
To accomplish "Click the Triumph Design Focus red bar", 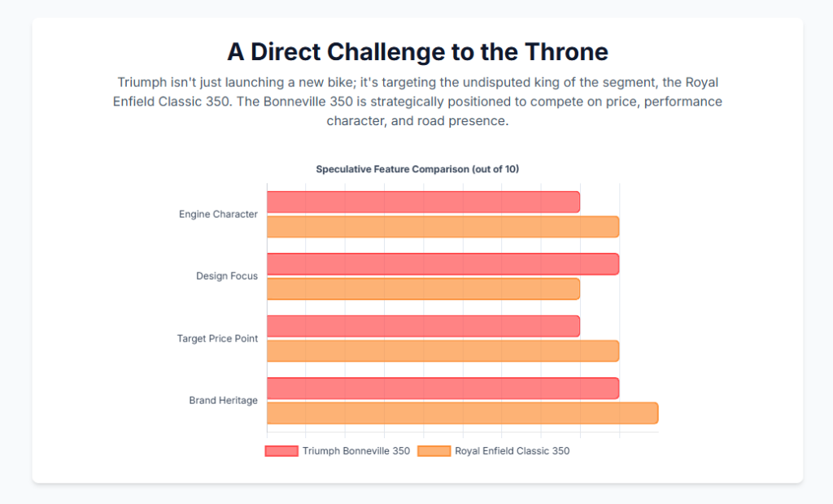I will (443, 264).
